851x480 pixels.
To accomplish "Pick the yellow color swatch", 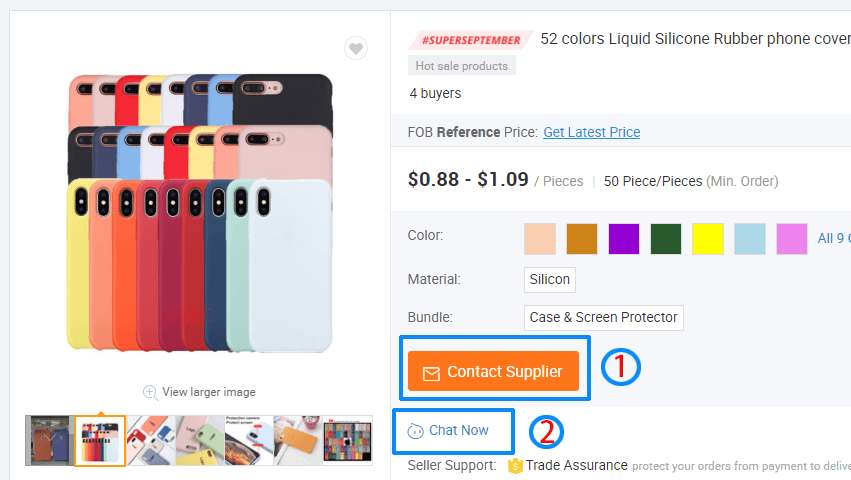I will pyautogui.click(x=708, y=239).
